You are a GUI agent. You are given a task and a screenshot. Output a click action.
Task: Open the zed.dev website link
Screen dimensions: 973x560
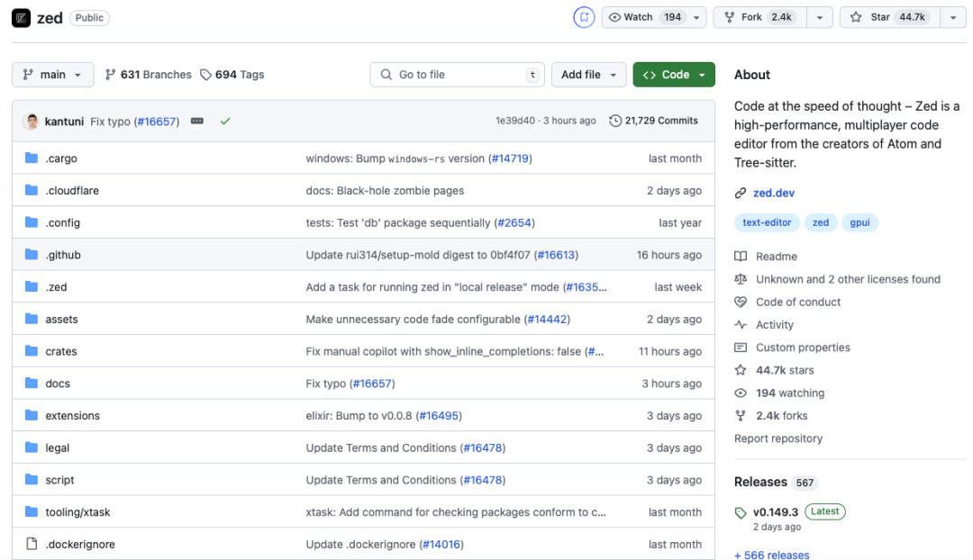774,193
